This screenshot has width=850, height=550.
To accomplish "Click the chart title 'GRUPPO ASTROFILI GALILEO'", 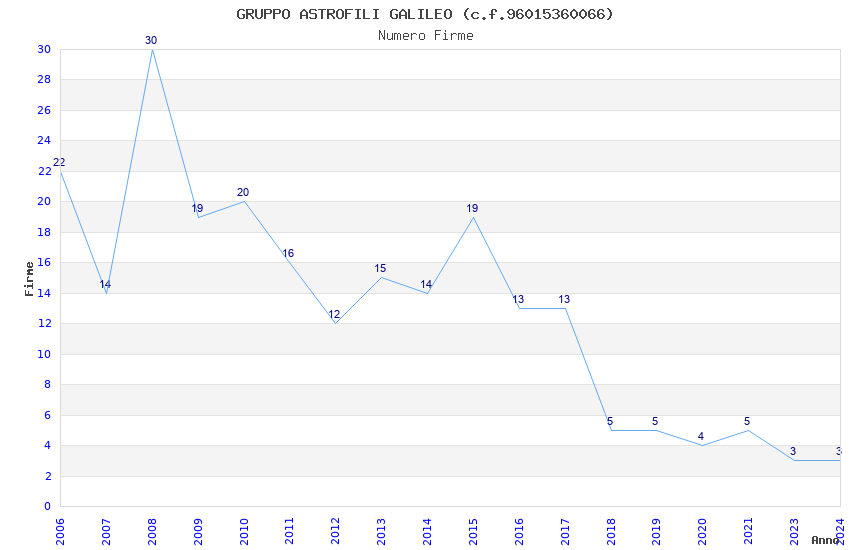I will [x=344, y=14].
